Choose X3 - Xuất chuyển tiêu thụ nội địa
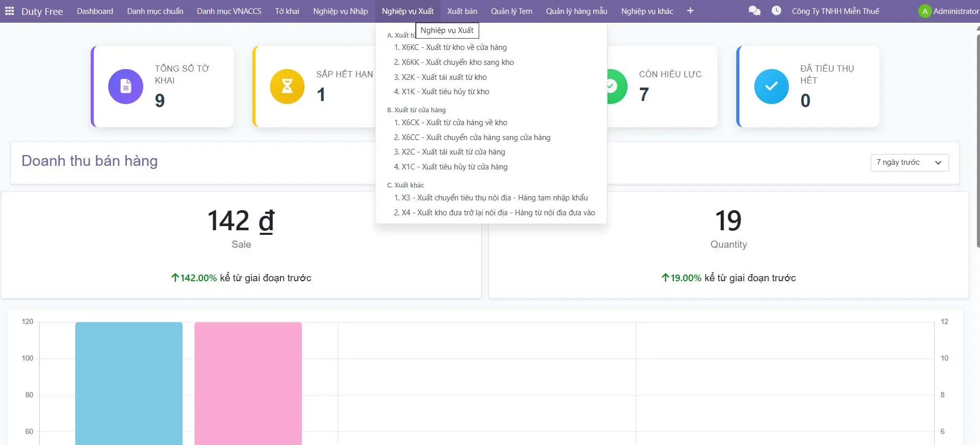The height and width of the screenshot is (445, 980). click(491, 198)
